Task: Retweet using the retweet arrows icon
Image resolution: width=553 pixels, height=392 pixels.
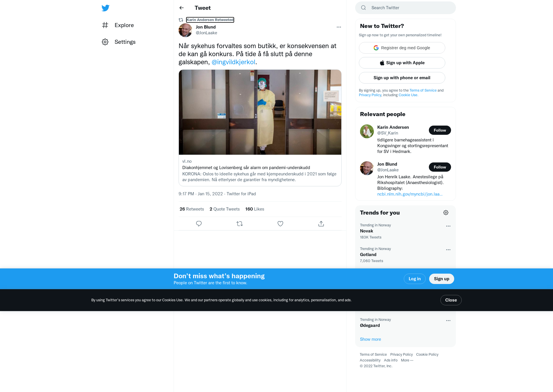Action: (240, 224)
